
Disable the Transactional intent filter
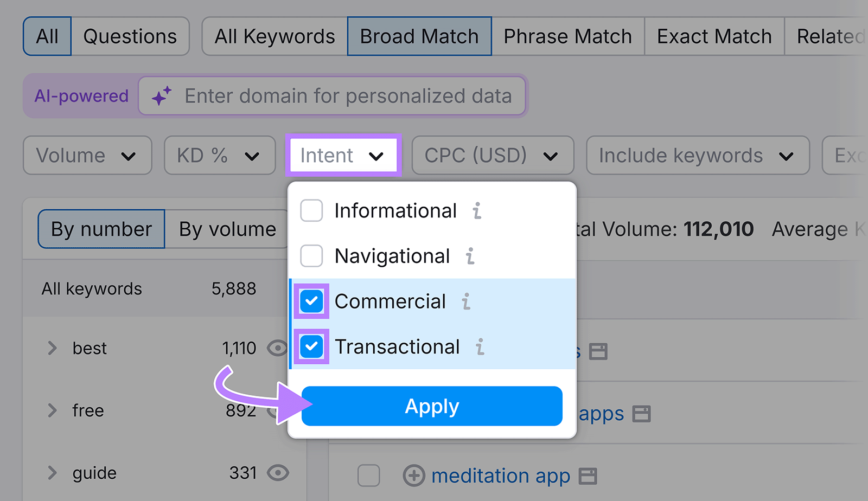[311, 347]
